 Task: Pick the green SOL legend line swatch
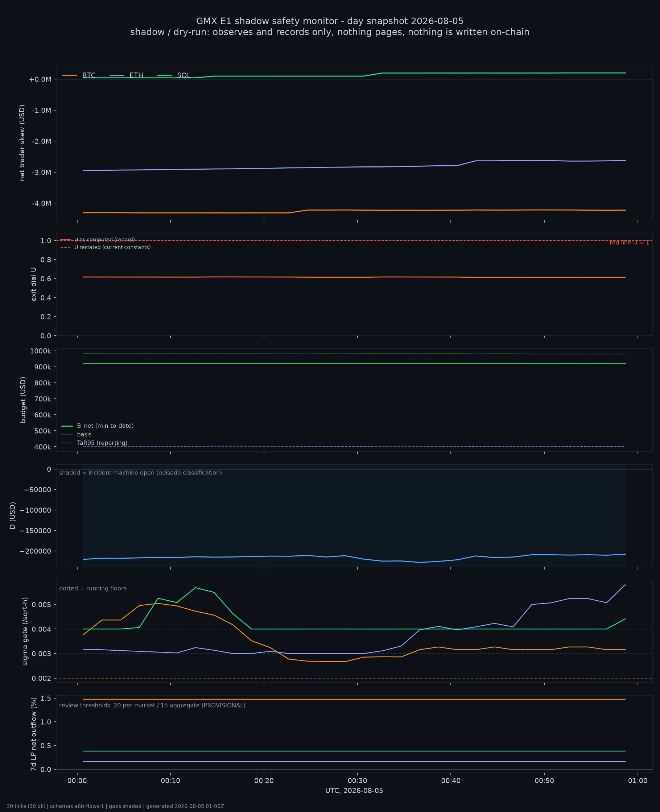coord(165,75)
